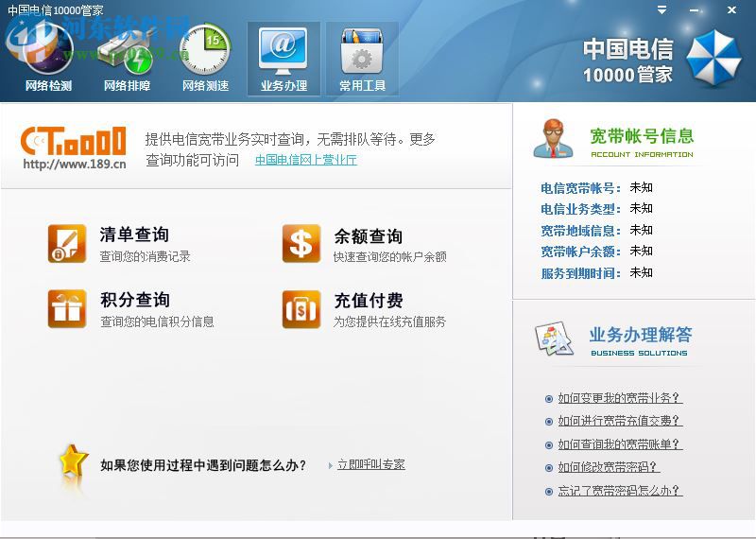Minimize the 10000管家 window

tap(695, 10)
